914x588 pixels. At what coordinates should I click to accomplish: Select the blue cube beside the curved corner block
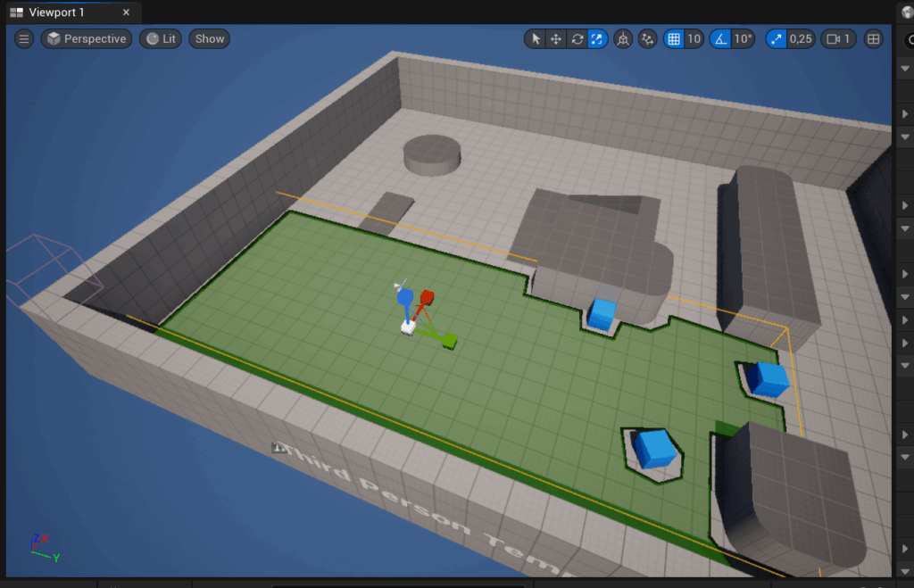click(x=655, y=449)
